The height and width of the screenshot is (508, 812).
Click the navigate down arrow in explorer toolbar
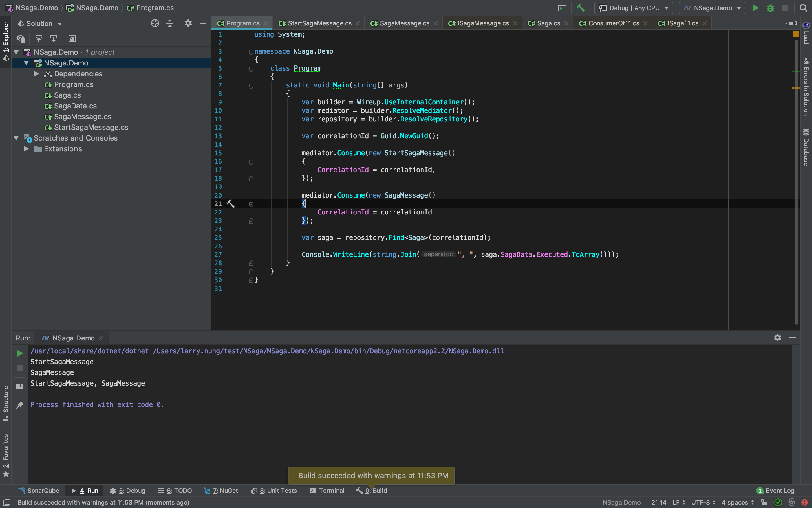tap(53, 39)
